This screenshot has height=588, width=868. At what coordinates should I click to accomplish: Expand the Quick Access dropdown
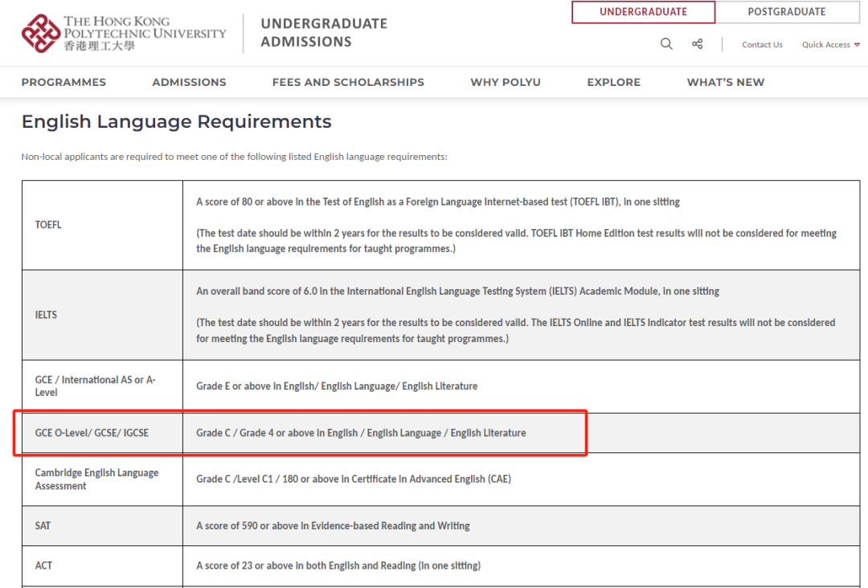pos(830,45)
